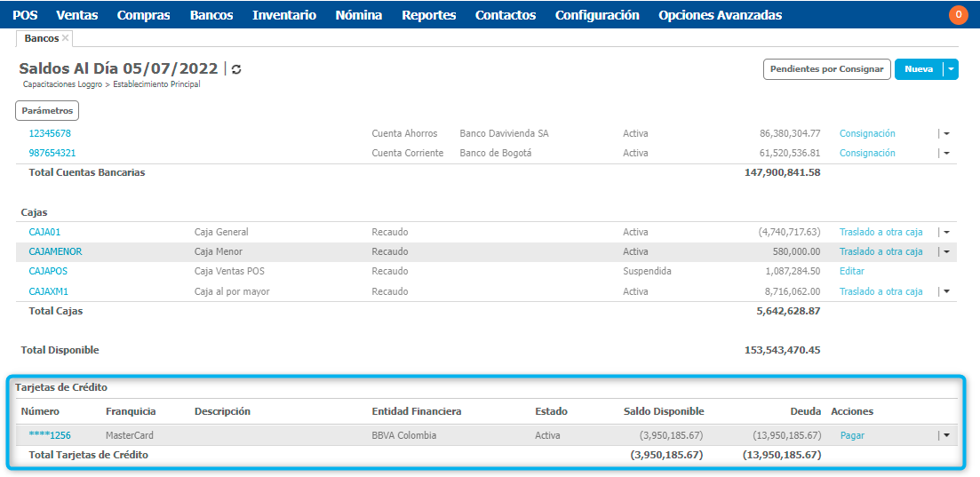Viewport: 980px width, 477px height.
Task: Expand the Nueva button dropdown arrow
Action: [951, 69]
